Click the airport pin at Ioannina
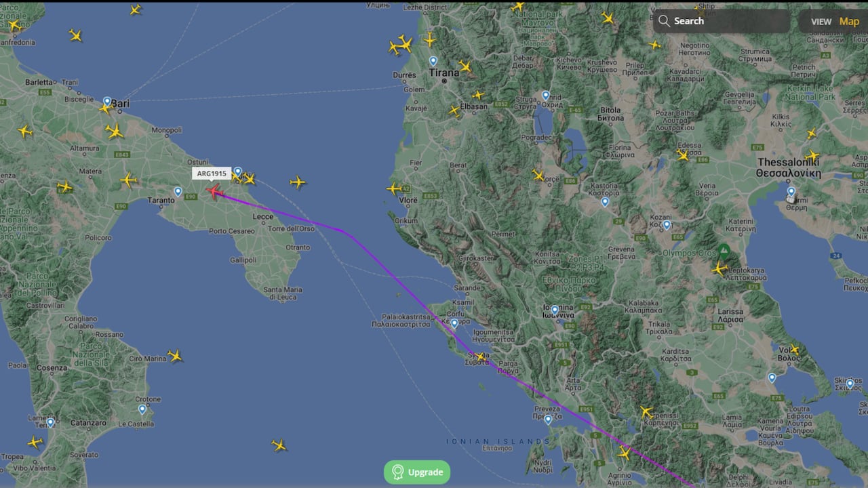868x488 pixels. pyautogui.click(x=555, y=310)
